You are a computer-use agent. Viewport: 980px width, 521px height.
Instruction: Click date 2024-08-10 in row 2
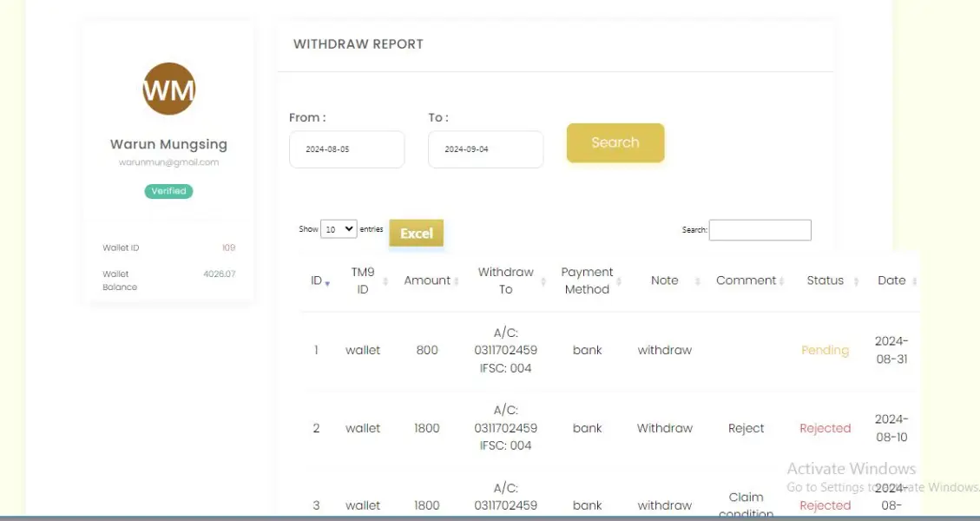(891, 428)
